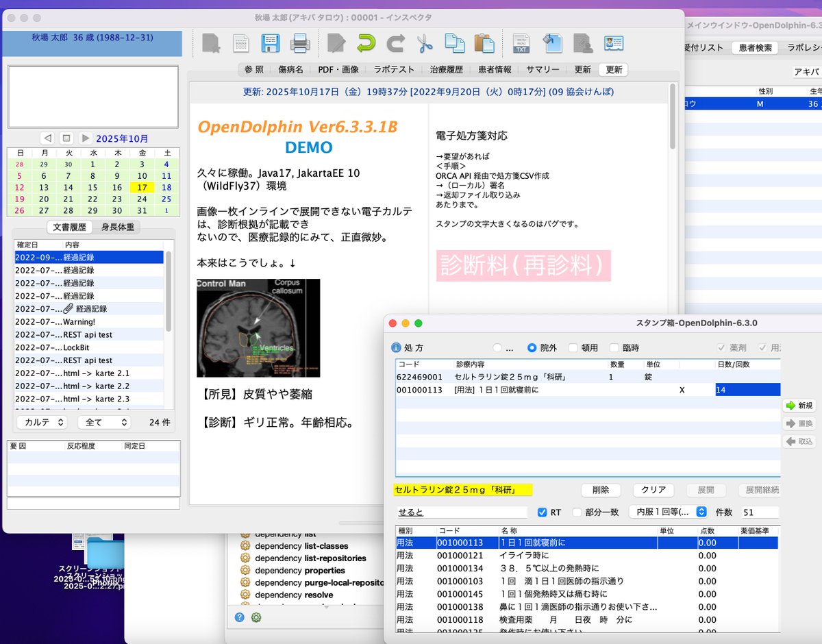Open the PDF・画像 tab
822x644 pixels.
(x=338, y=70)
